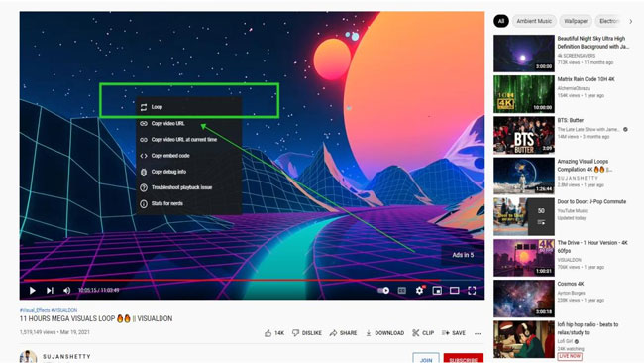644x363 pixels.
Task: Click the Cosmos 4K video title
Action: pyautogui.click(x=570, y=284)
